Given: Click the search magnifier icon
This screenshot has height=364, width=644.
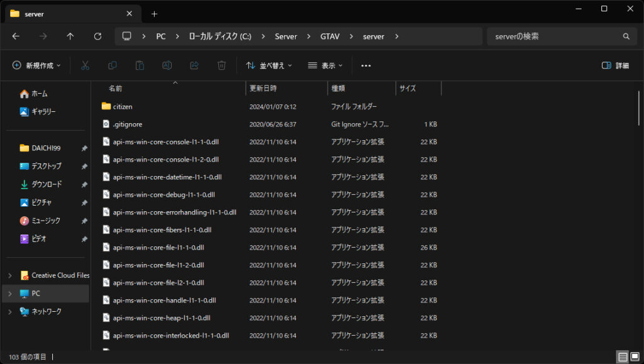Looking at the screenshot, I should [626, 36].
